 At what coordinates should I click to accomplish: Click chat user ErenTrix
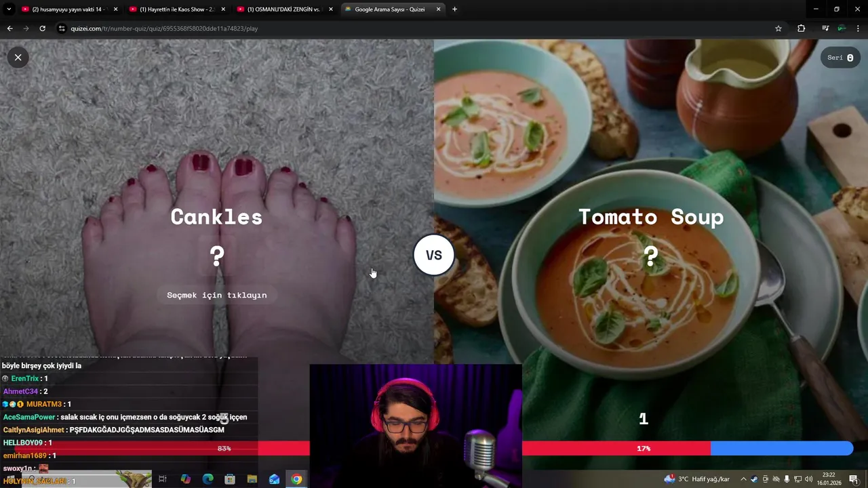click(x=25, y=378)
